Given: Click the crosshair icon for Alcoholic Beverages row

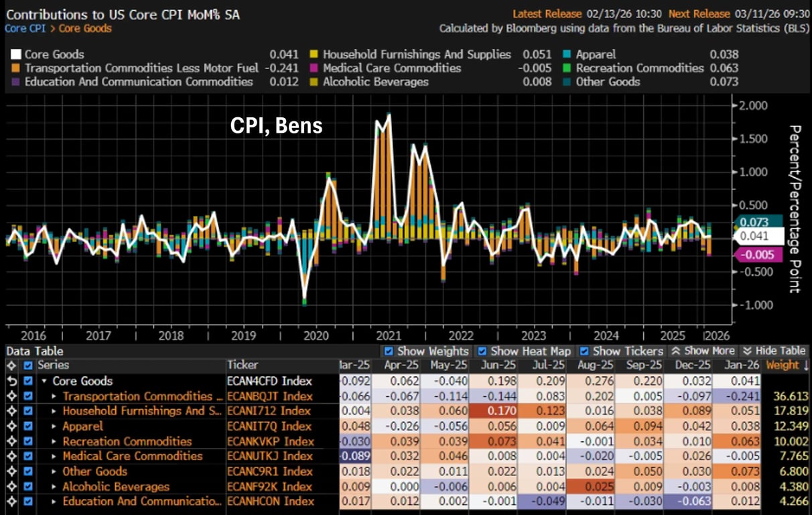Looking at the screenshot, I should (x=10, y=487).
